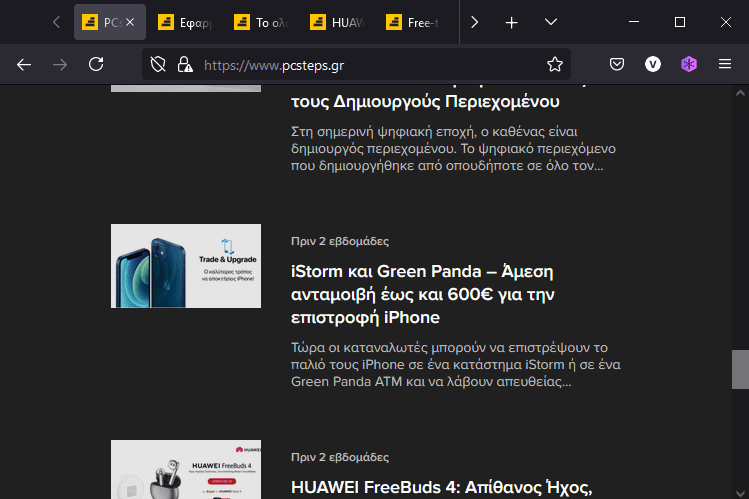This screenshot has height=499, width=749.
Task: Open the HUAWEI FreeBuds 4 article headline
Action: point(441,487)
